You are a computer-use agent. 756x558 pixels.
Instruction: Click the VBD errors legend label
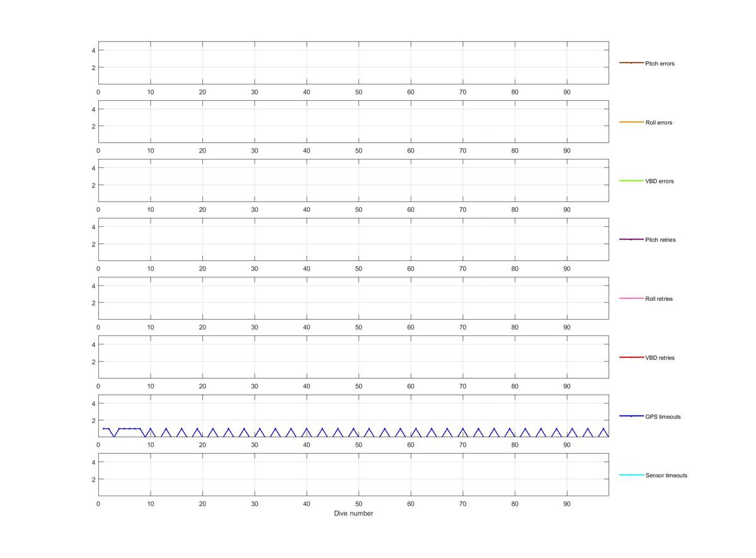coord(660,181)
